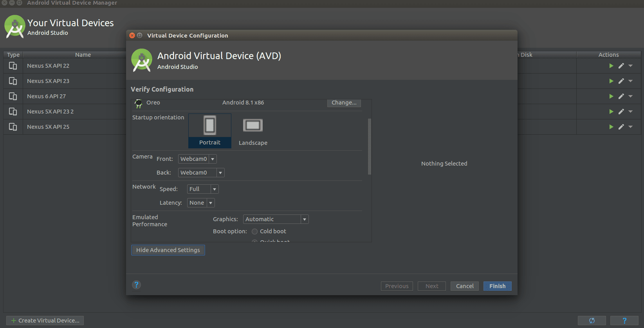Open the Back camera dropdown

(201, 173)
